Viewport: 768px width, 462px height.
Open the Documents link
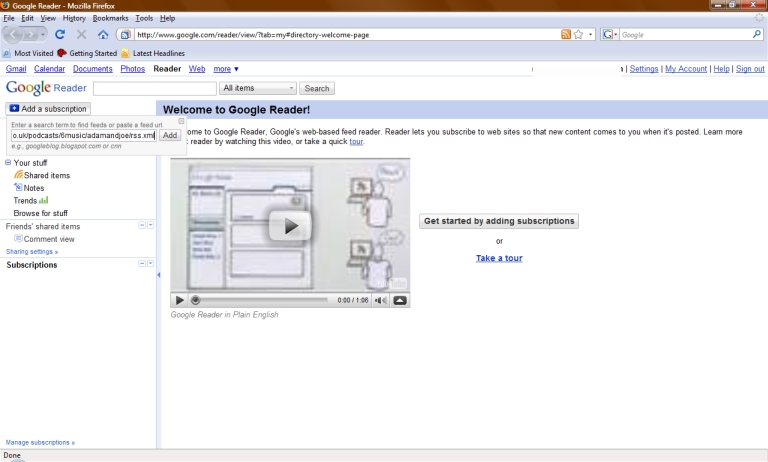[93, 69]
